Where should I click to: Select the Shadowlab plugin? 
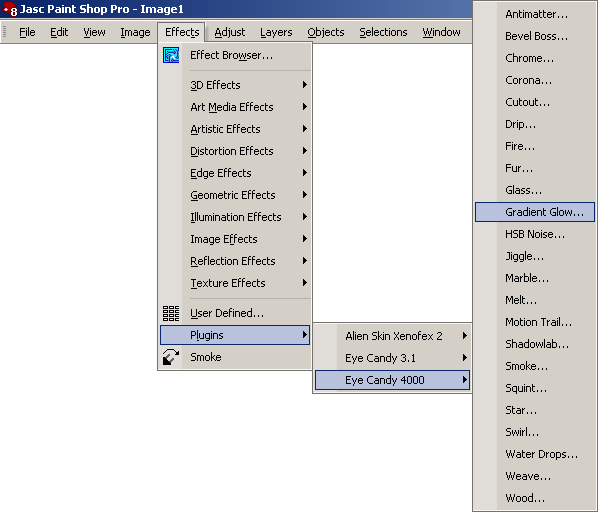[x=536, y=344]
